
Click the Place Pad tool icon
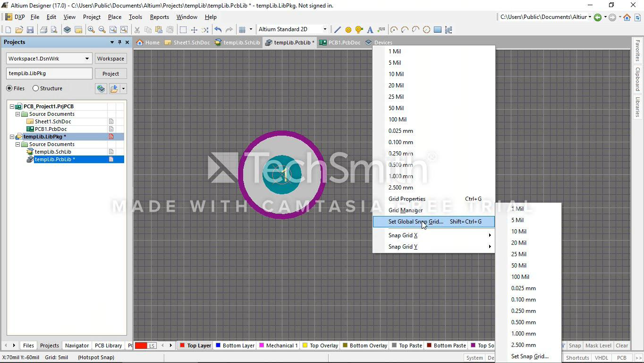[348, 30]
